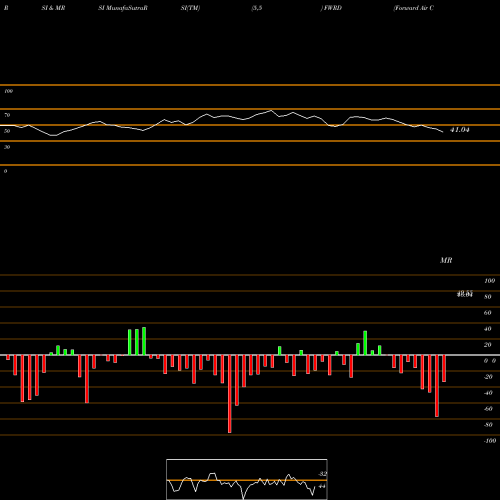
Task: Click the RSI line peak near level 70
Action: pos(271,110)
